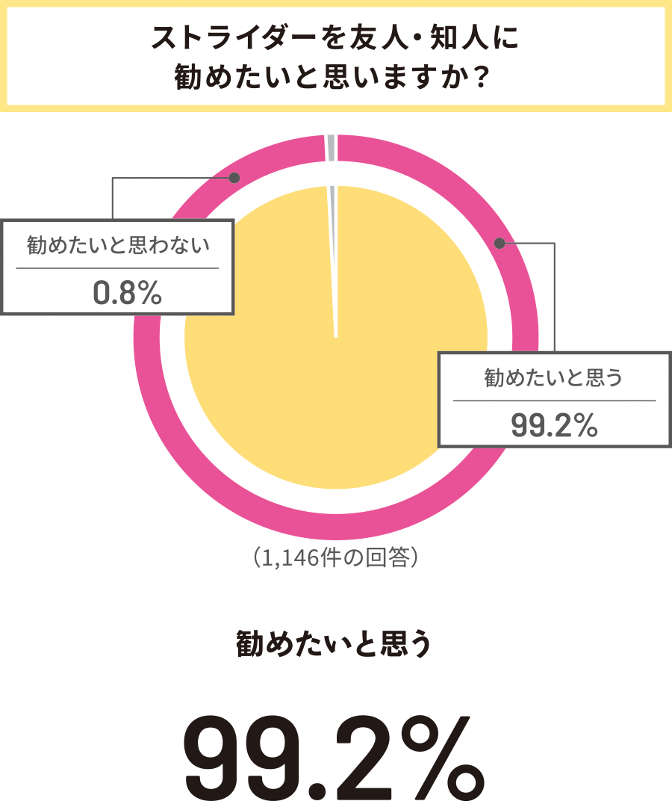Screen dimensions: 672x807
Task: Select the thin gray slice in the yellow pie
Action: tap(333, 224)
